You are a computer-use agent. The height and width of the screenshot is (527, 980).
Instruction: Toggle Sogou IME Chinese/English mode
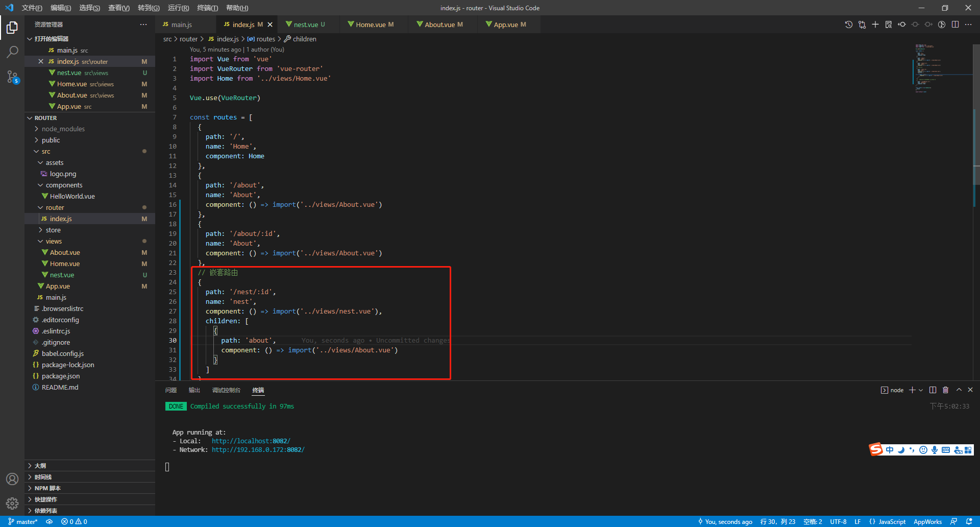pyautogui.click(x=890, y=450)
